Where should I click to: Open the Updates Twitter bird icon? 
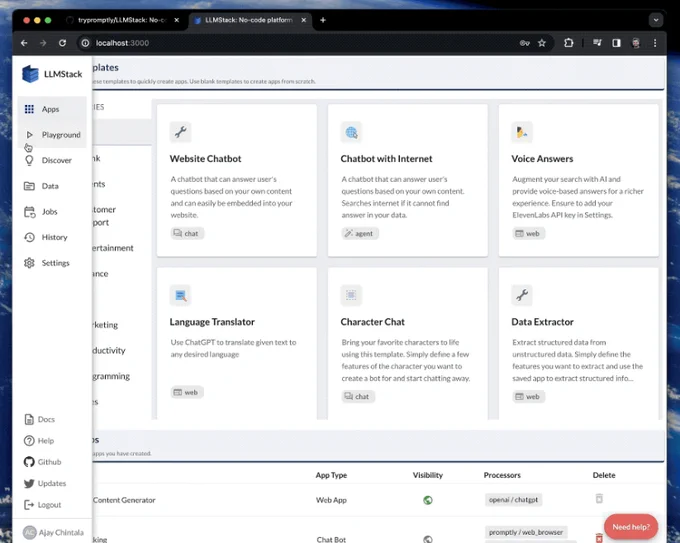coord(29,483)
